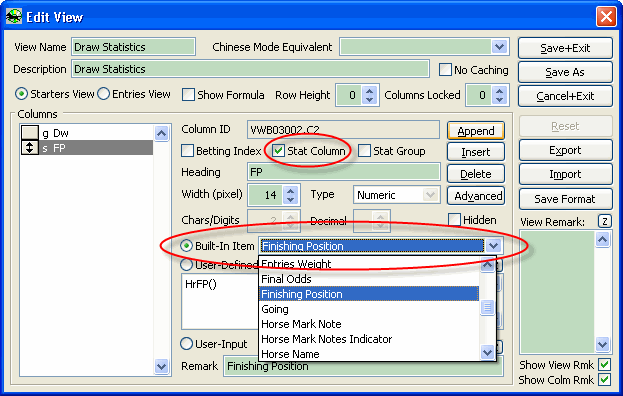This screenshot has width=623, height=396.
Task: Click the Append button
Action: click(476, 131)
